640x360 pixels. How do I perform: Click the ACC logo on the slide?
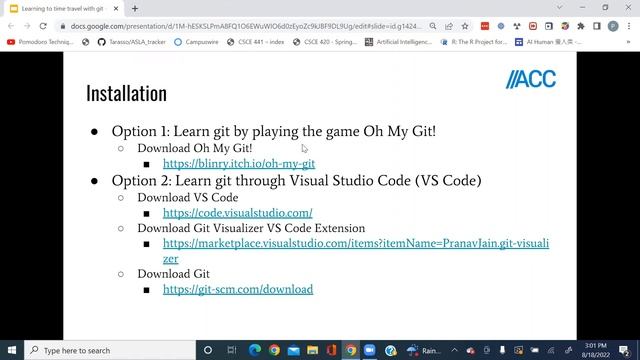[531, 79]
